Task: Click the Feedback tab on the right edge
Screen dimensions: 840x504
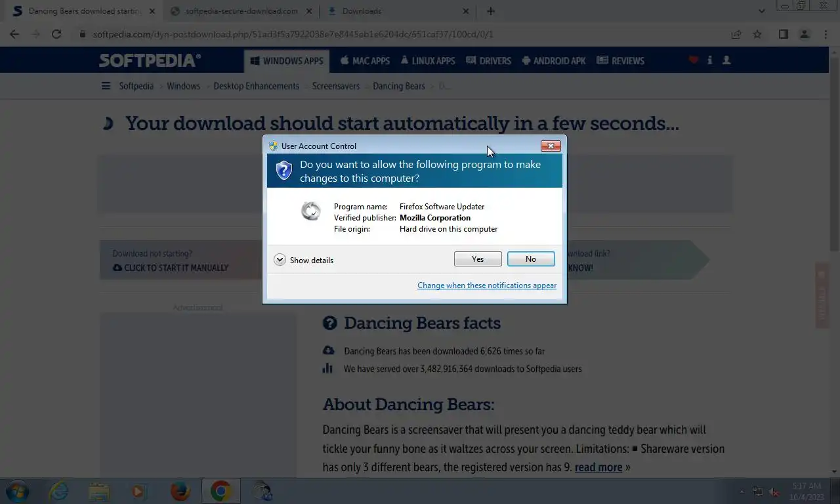Action: coord(822,295)
